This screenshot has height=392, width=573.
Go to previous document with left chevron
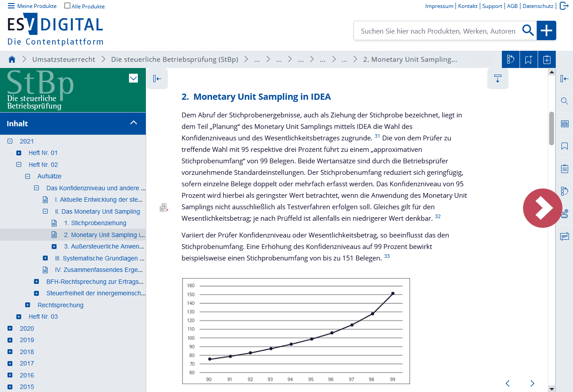pyautogui.click(x=508, y=383)
